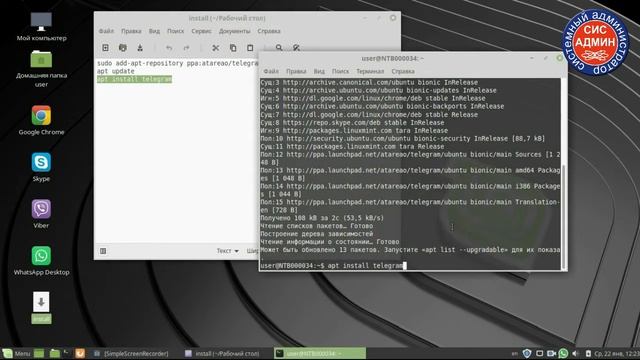640x360 pixels.
Task: Open the Поиск menu in text editor
Action: 176,31
